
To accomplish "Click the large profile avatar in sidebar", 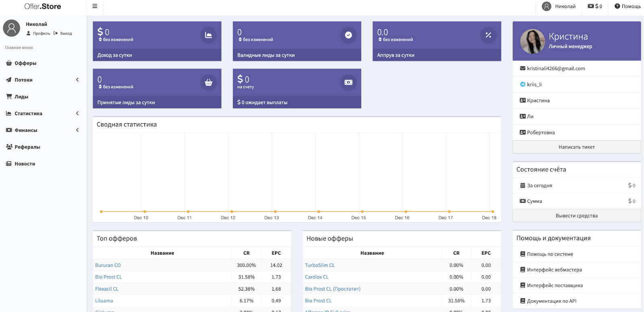I will [x=12, y=28].
